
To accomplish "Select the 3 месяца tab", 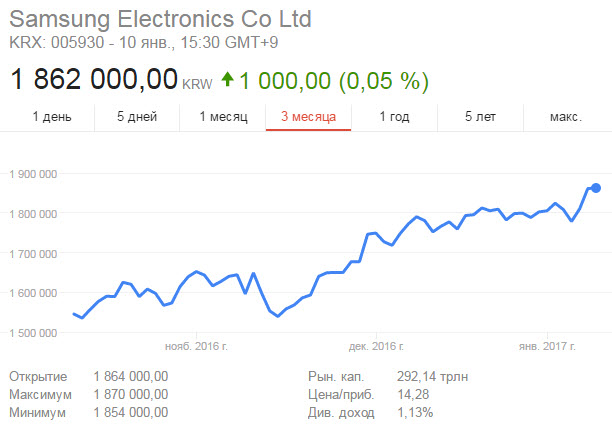I will (308, 117).
